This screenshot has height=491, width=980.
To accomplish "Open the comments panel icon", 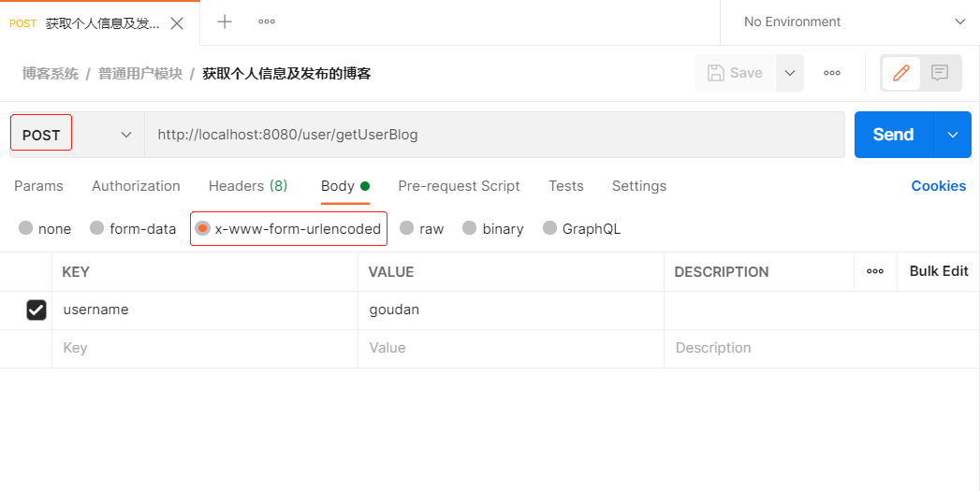I will click(x=941, y=73).
